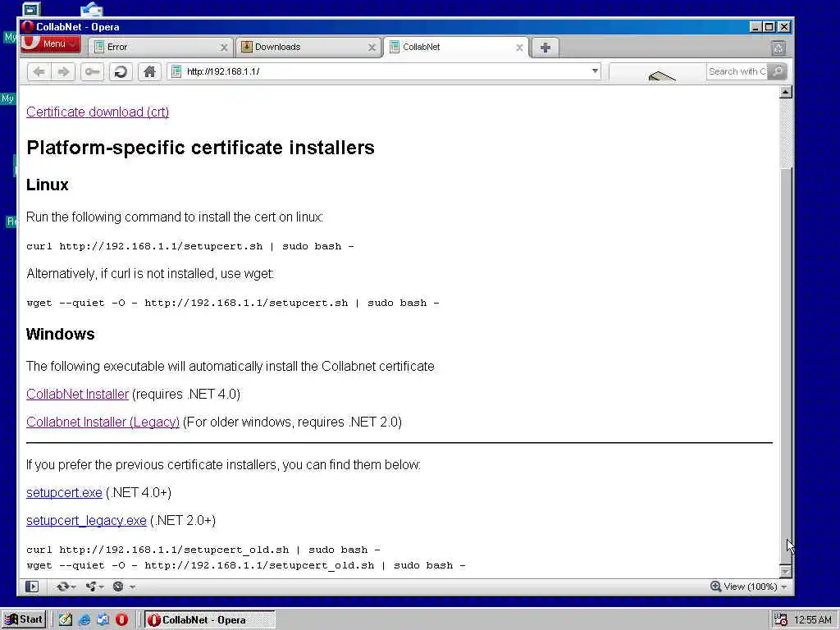Go forward with the Forward arrow
This screenshot has height=630, width=840.
click(x=63, y=71)
